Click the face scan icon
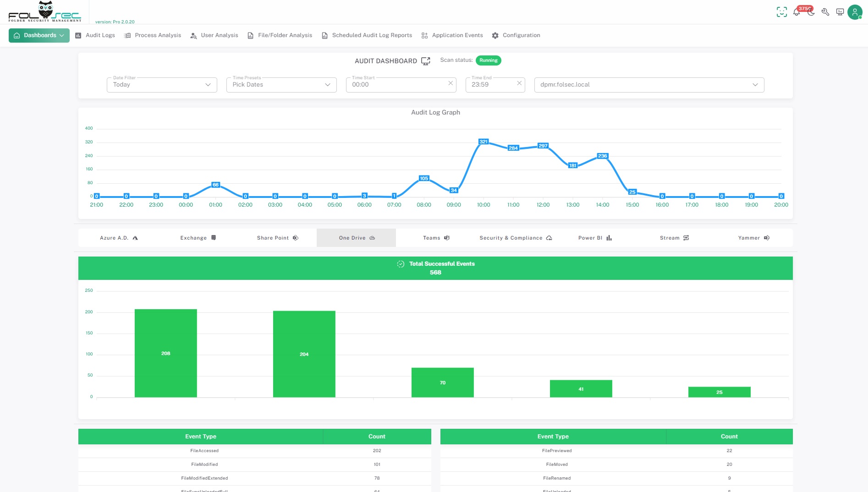Image resolution: width=868 pixels, height=492 pixels. [781, 12]
